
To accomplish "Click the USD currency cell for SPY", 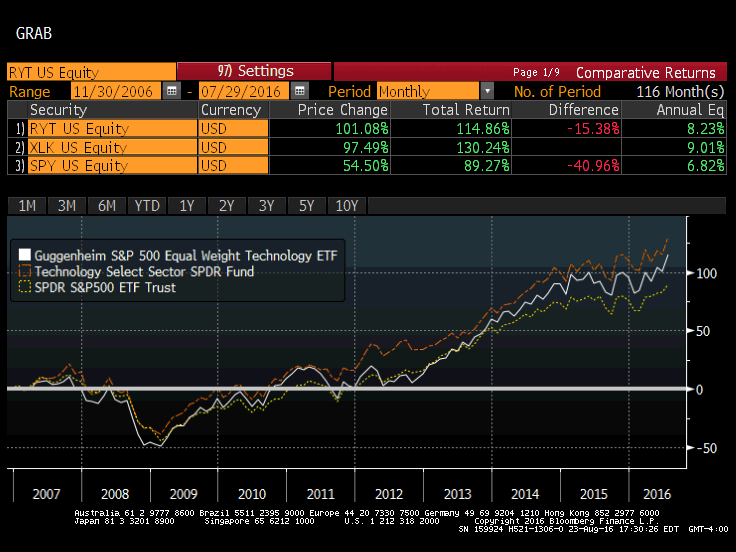I will [x=234, y=166].
